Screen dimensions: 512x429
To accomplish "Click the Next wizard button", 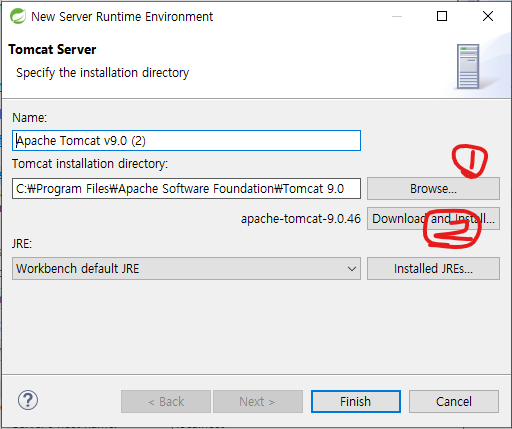I will [x=258, y=402].
